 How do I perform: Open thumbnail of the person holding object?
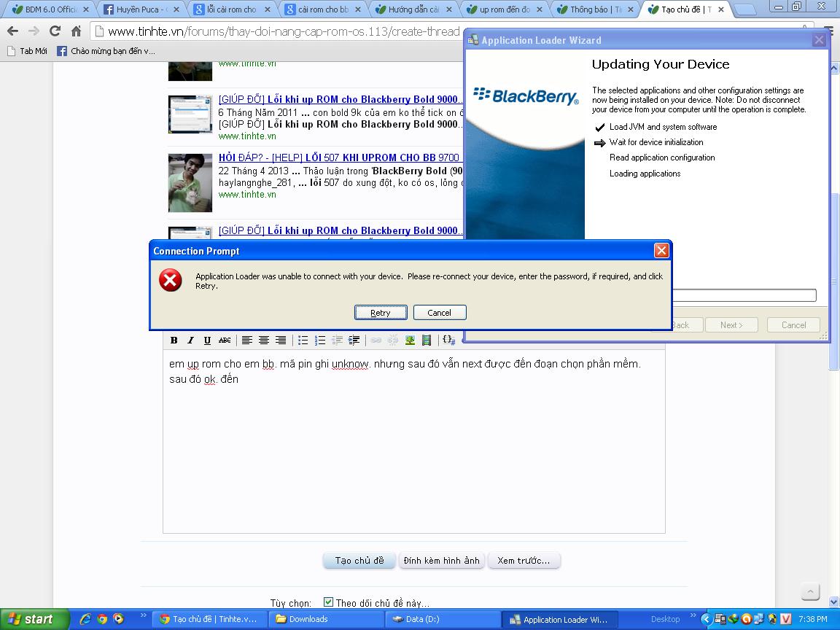(190, 183)
